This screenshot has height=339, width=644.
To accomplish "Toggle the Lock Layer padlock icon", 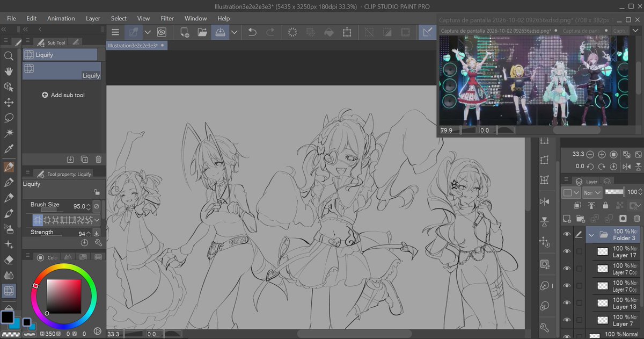I will (606, 205).
